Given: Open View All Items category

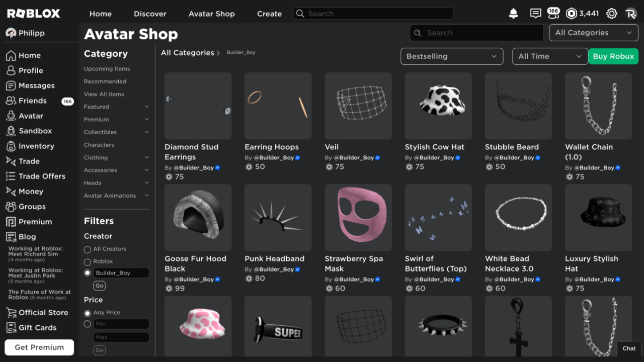Looking at the screenshot, I should [x=104, y=94].
